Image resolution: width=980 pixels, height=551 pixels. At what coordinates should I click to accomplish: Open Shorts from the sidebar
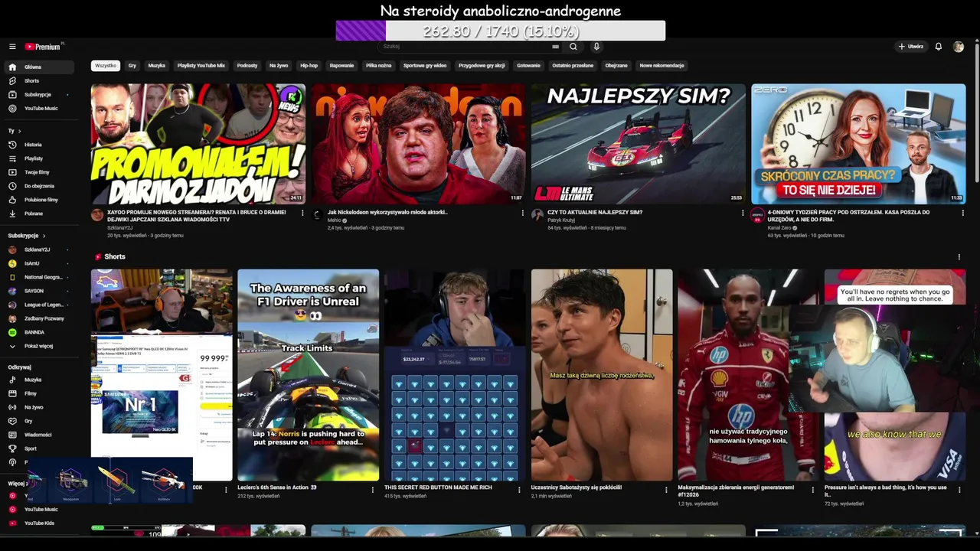(41, 81)
